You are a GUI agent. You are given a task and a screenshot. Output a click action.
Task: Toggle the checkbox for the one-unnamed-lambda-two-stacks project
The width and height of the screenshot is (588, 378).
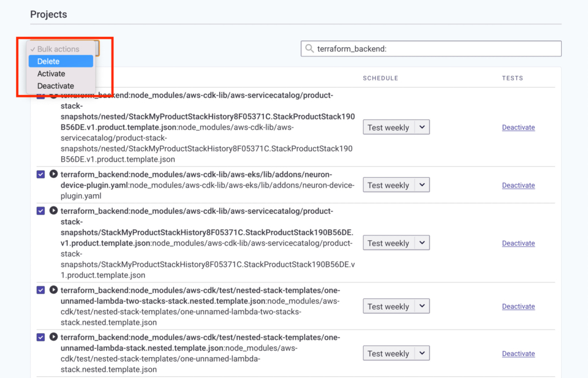pyautogui.click(x=40, y=290)
